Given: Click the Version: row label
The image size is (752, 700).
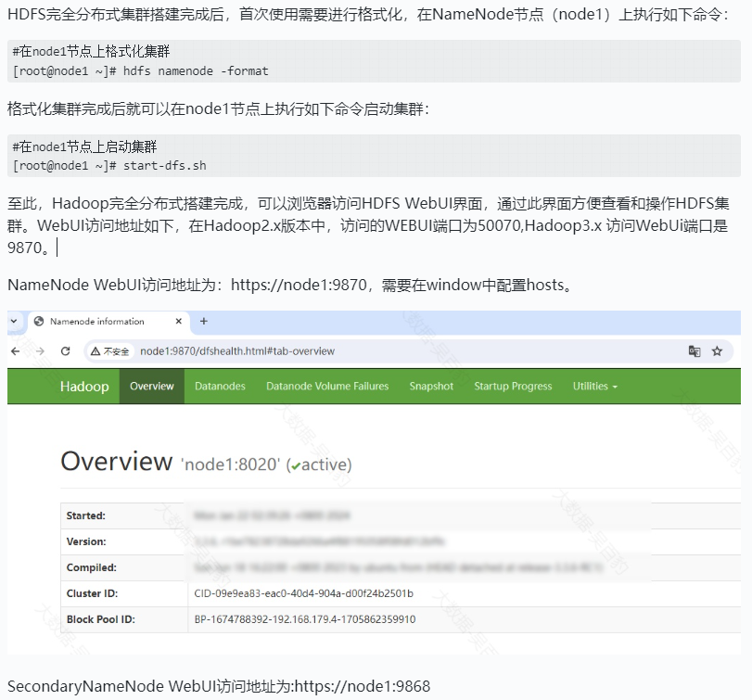Looking at the screenshot, I should point(86,541).
